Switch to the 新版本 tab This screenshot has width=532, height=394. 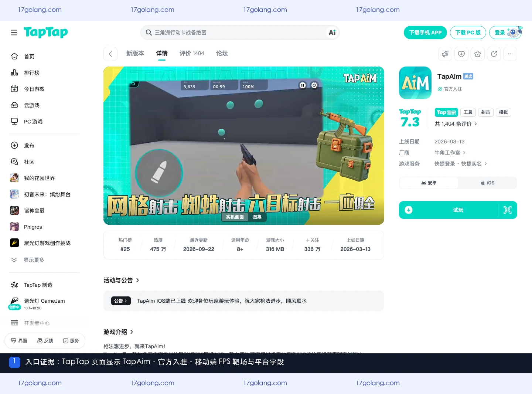point(135,53)
